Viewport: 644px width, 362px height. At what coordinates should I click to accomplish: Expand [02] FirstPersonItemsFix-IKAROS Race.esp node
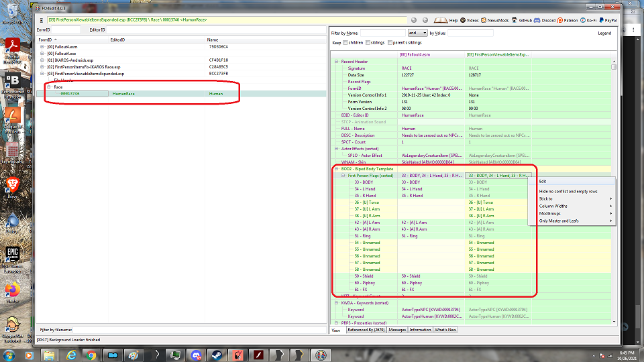click(42, 67)
